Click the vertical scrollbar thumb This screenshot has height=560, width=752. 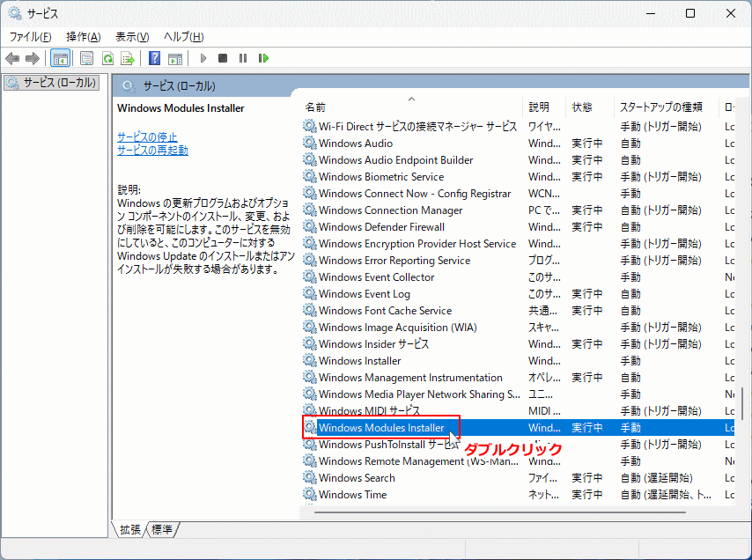[x=743, y=402]
